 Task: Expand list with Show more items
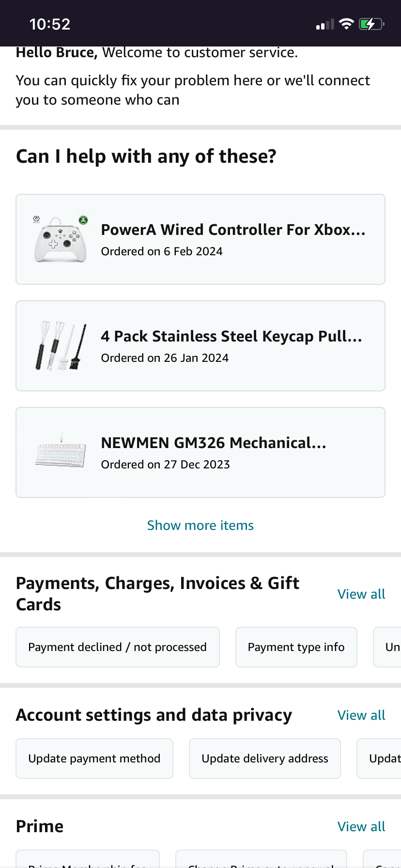click(200, 526)
